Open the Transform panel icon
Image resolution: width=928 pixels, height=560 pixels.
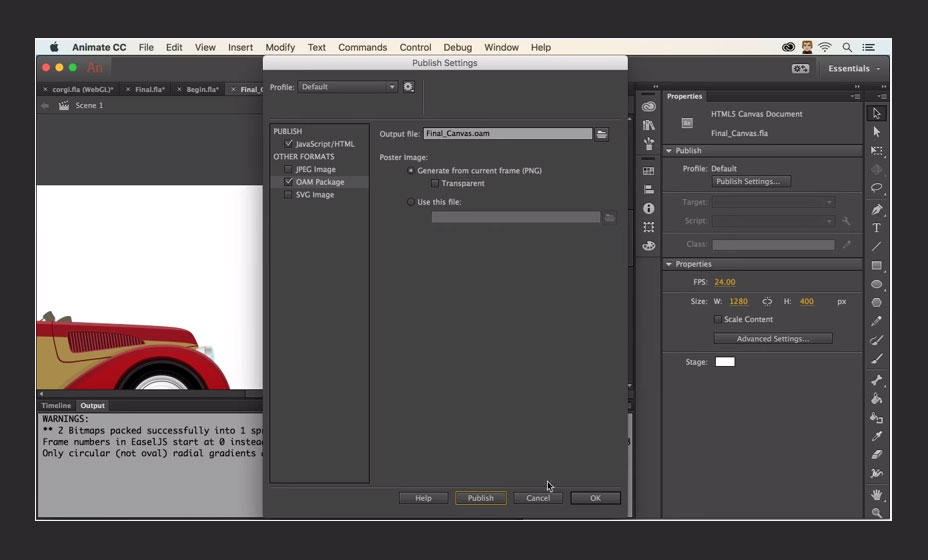[649, 227]
